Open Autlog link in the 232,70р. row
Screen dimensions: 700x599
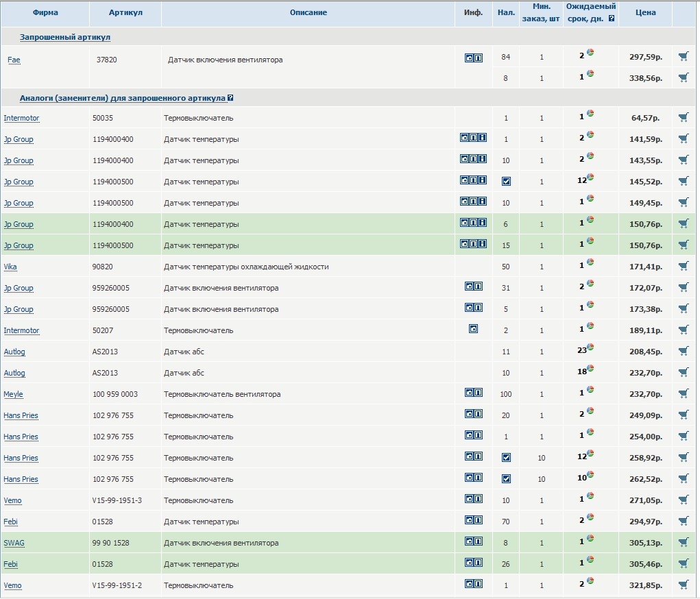(x=14, y=373)
